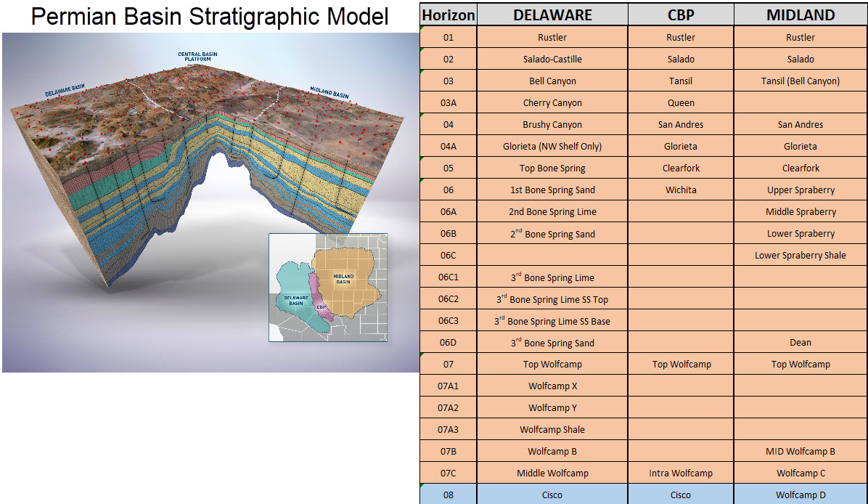Viewport: 868px width, 504px height.
Task: Click the inset basin location map
Action: tap(327, 288)
